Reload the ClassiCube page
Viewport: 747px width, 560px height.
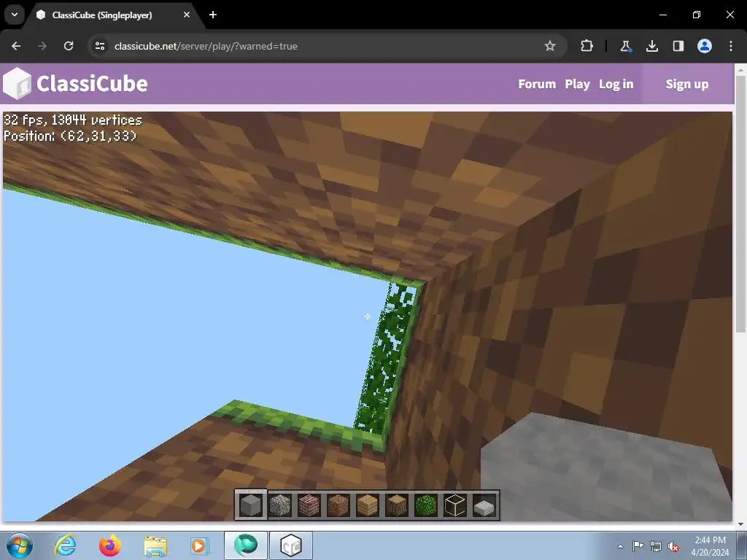click(x=69, y=46)
